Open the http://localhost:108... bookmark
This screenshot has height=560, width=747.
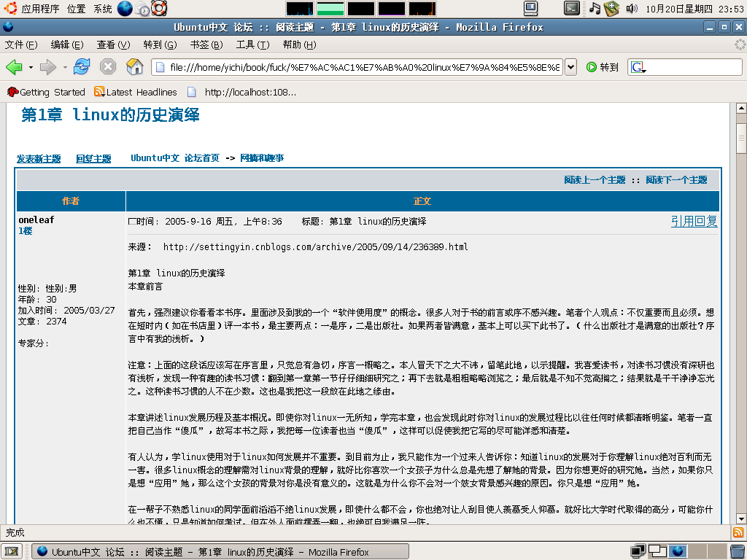point(242,92)
